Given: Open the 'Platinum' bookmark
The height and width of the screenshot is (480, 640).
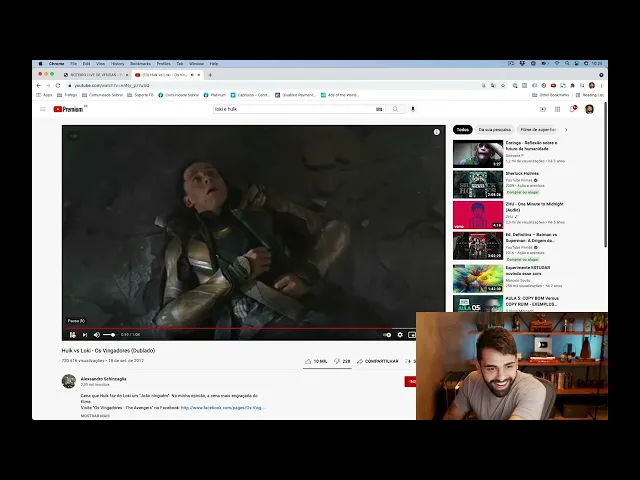Looking at the screenshot, I should (214, 95).
